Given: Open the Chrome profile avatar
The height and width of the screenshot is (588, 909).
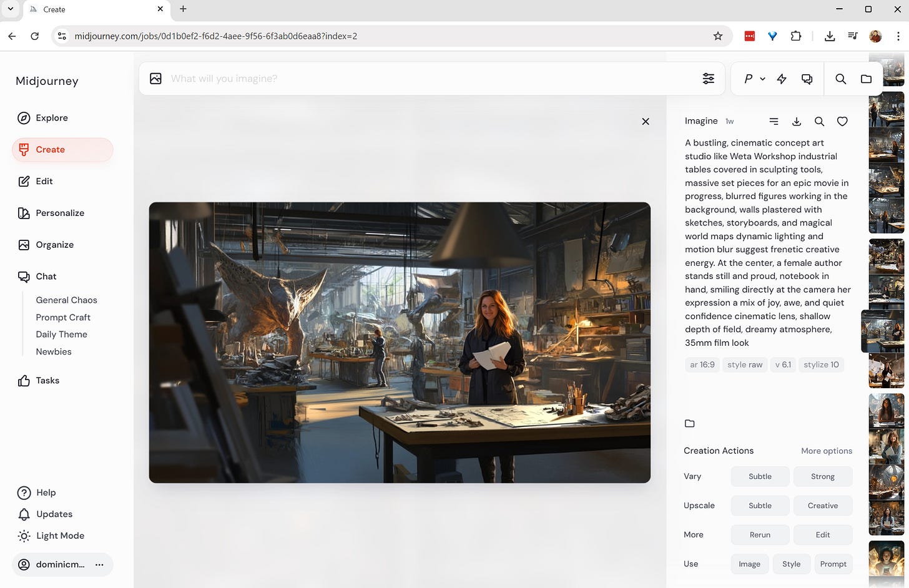Looking at the screenshot, I should click(x=876, y=36).
